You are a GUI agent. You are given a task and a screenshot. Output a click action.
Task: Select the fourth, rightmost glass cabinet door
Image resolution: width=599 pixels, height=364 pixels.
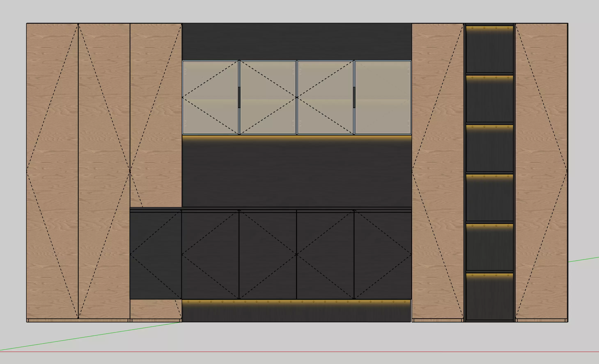coord(383,97)
